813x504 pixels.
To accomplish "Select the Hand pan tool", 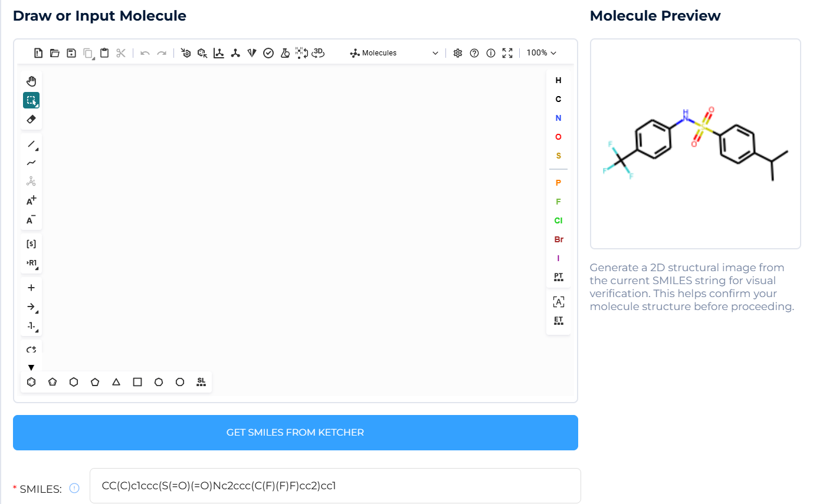I will [31, 81].
